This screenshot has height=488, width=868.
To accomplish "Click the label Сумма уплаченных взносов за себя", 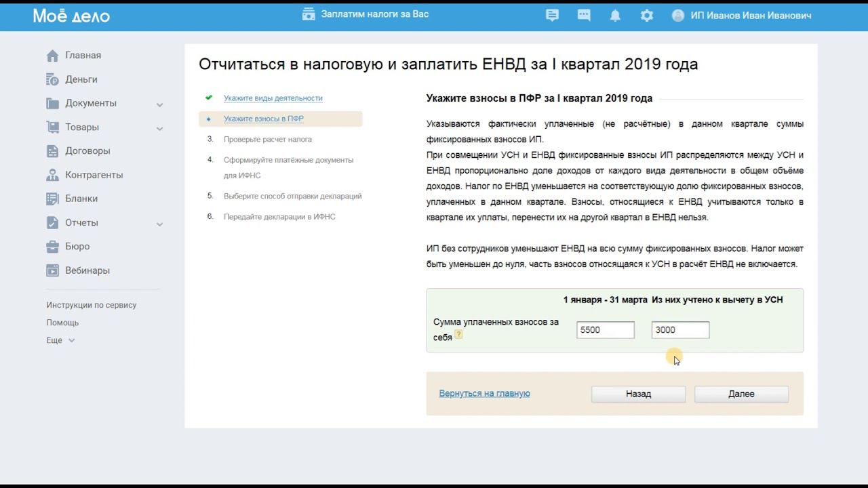I will point(496,329).
